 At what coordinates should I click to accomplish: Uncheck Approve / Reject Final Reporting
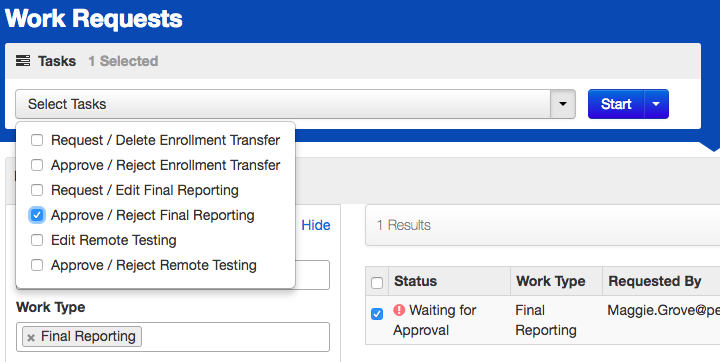point(37,215)
